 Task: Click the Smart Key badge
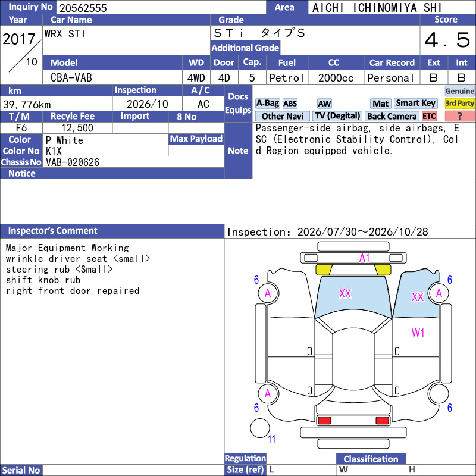pyautogui.click(x=415, y=104)
